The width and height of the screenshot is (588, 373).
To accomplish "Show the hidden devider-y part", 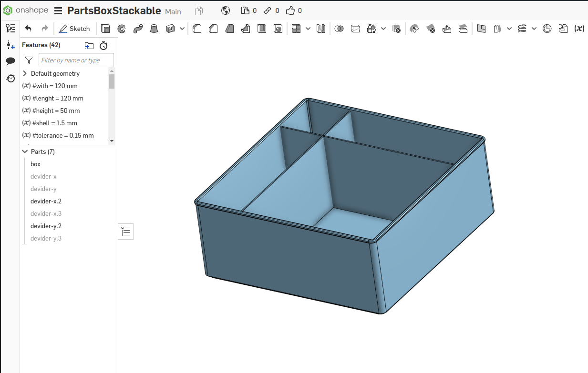I will pos(43,189).
